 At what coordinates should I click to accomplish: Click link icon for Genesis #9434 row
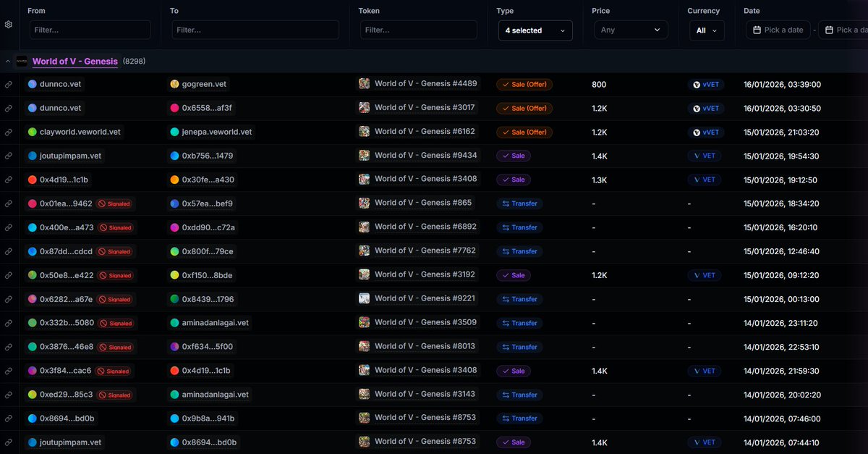[x=8, y=156]
